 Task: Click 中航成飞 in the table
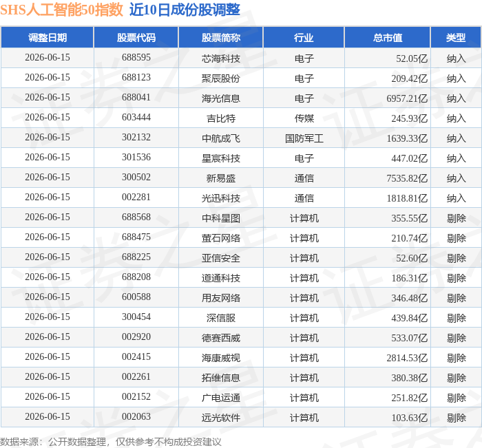click(221, 138)
